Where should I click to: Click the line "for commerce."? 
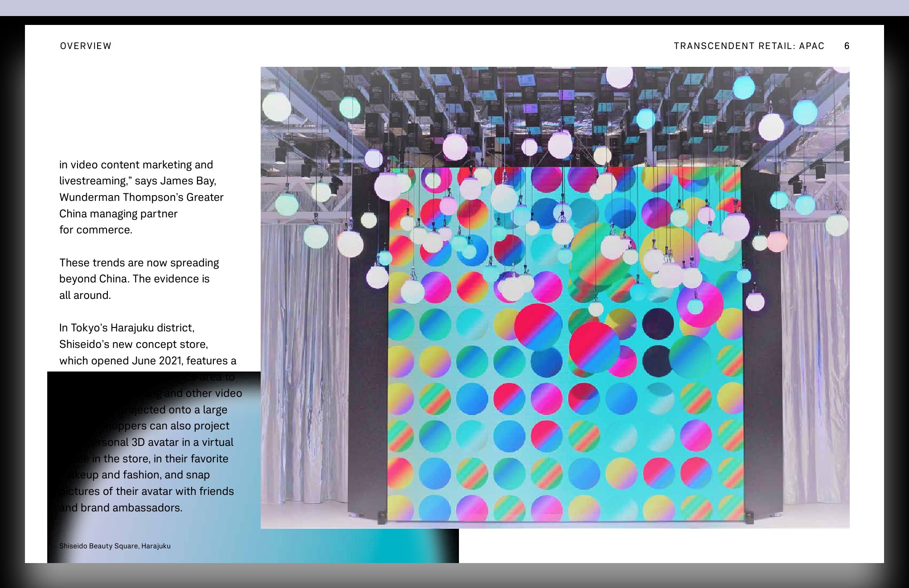click(x=96, y=230)
